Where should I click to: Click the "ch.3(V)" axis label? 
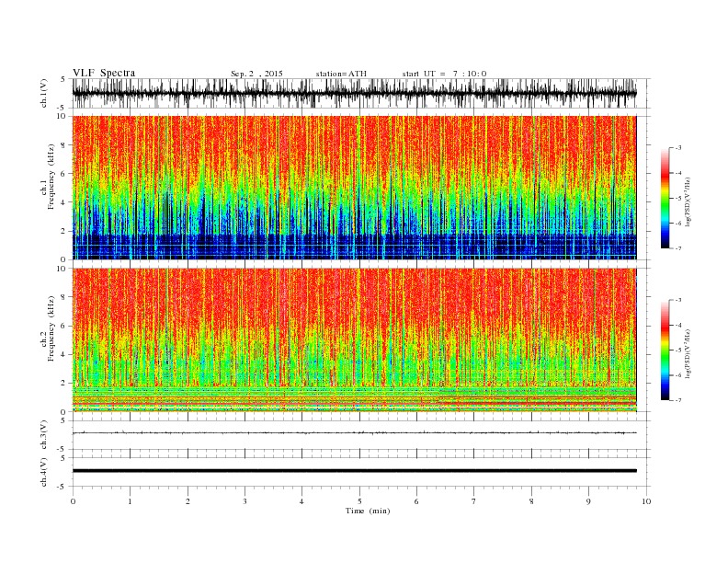tap(43, 435)
